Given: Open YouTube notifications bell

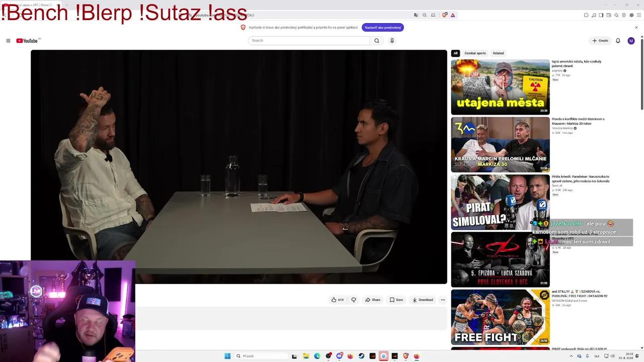Looking at the screenshot, I should (618, 41).
